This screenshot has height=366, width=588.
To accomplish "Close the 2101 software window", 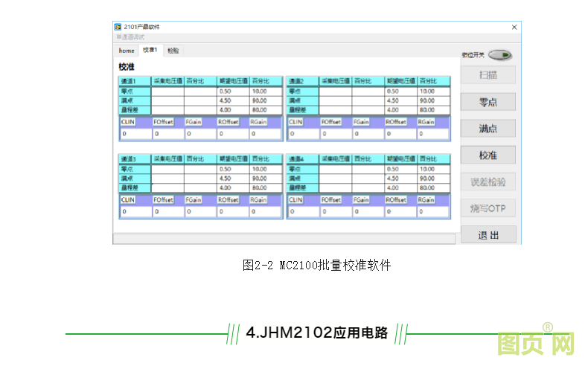I will [x=513, y=27].
